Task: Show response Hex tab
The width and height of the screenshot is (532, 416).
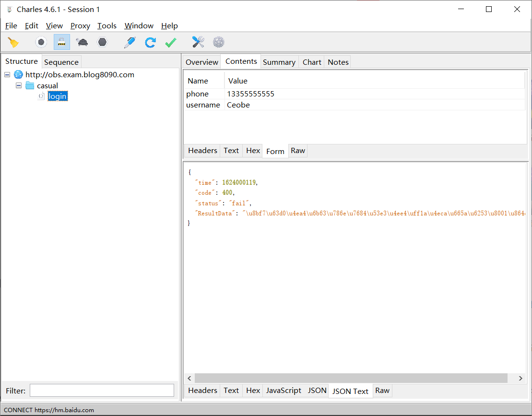Action: point(253,391)
